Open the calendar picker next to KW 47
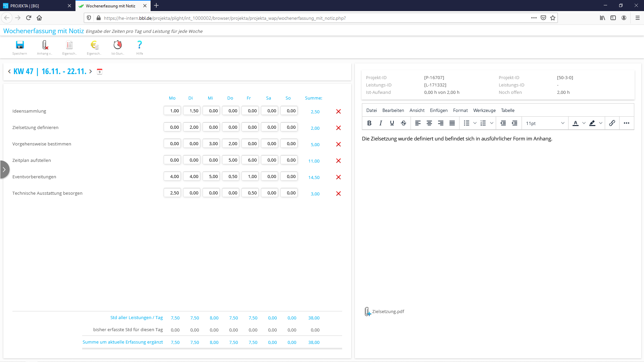This screenshot has height=362, width=644. [x=100, y=71]
